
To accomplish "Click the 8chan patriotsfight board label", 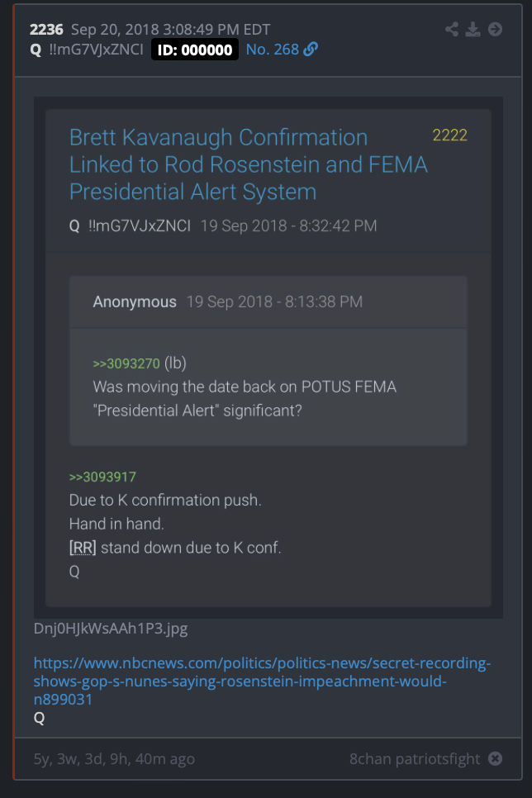I will click(415, 759).
